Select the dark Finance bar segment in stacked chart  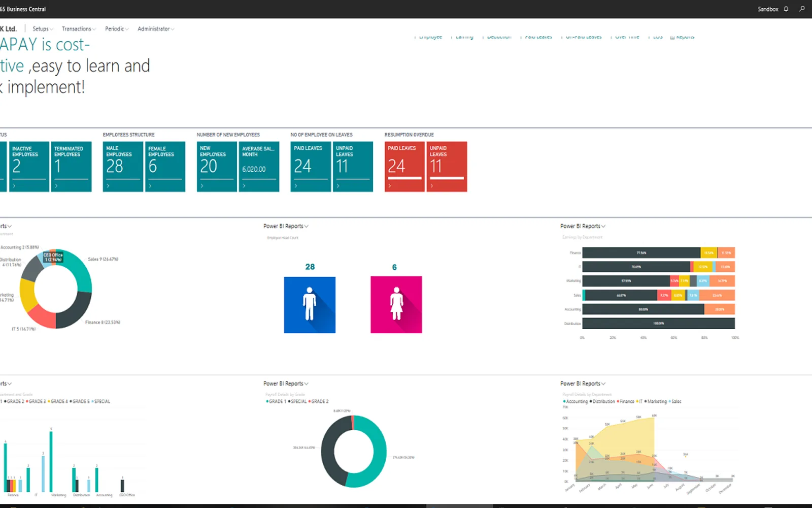(641, 252)
